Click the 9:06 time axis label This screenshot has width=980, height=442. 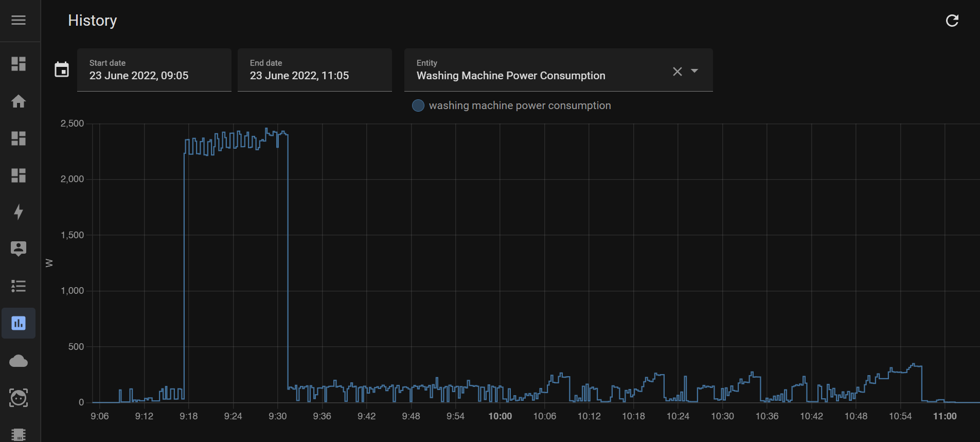click(x=100, y=416)
